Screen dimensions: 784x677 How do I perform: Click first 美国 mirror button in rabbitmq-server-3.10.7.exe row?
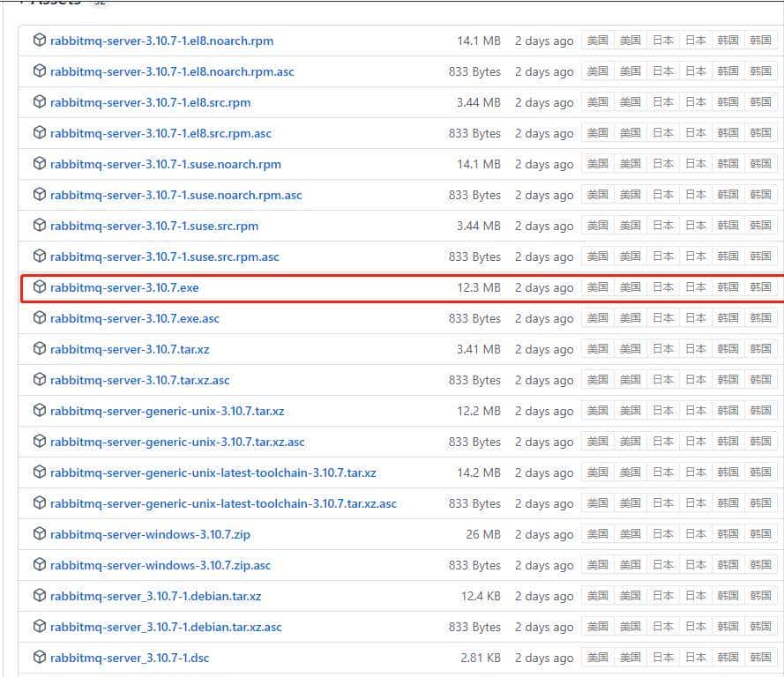[x=598, y=287]
